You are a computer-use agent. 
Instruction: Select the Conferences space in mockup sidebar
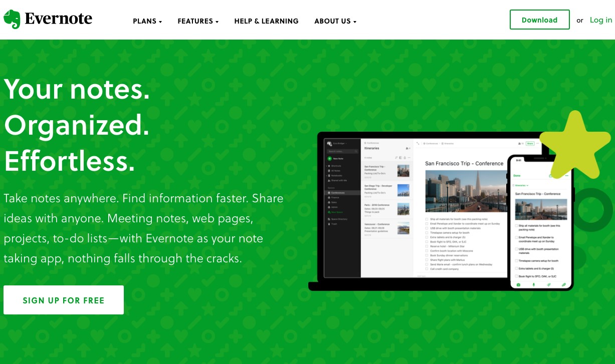pyautogui.click(x=342, y=193)
